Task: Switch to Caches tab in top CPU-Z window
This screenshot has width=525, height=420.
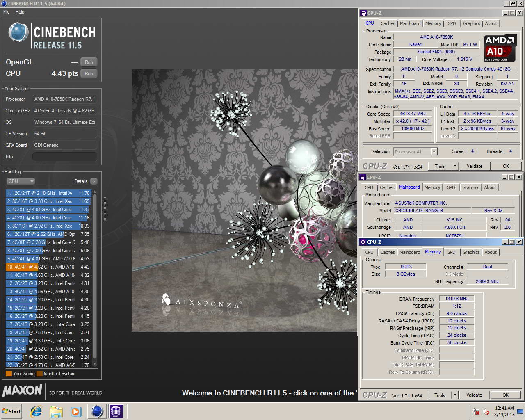Action: tap(388, 23)
